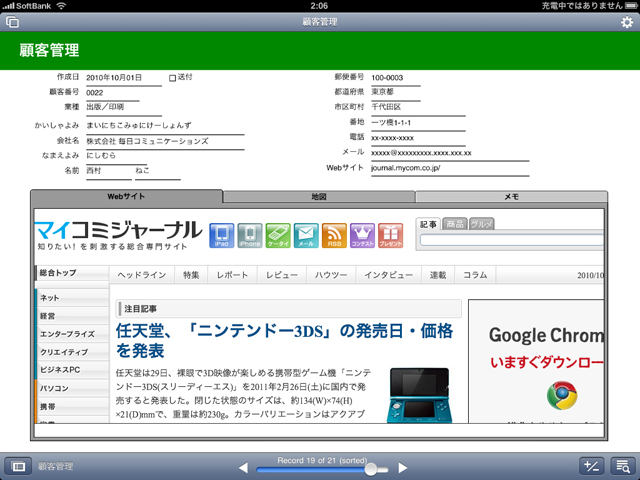Tap the 会社名 field
Screen dimensions: 640x480
coord(165,141)
